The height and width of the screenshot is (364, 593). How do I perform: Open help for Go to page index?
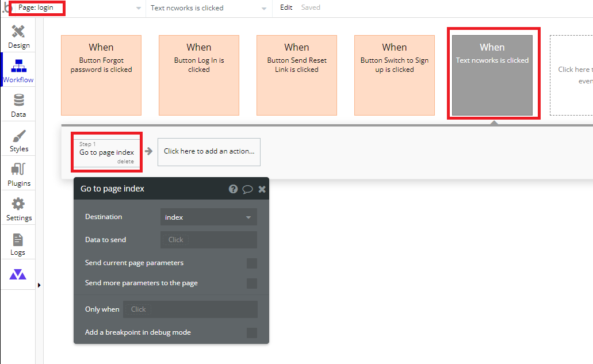coord(233,189)
